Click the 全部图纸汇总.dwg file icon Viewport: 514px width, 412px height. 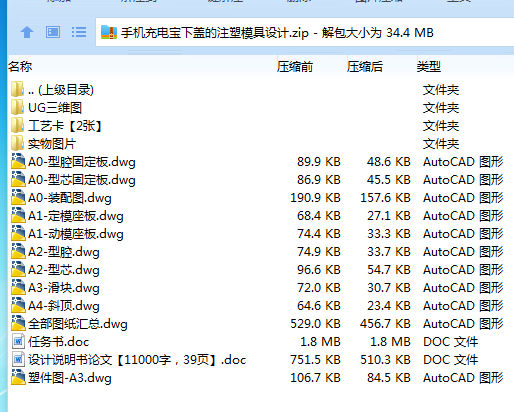coord(18,323)
